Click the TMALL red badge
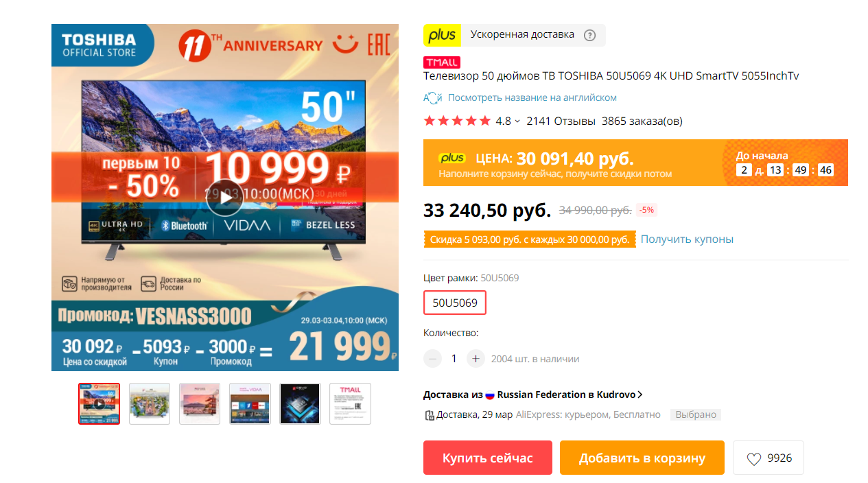Viewport: 868px width, 483px height. [442, 62]
